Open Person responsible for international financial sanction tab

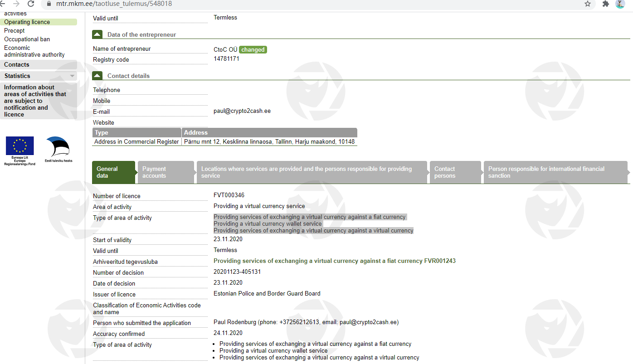[x=555, y=172]
